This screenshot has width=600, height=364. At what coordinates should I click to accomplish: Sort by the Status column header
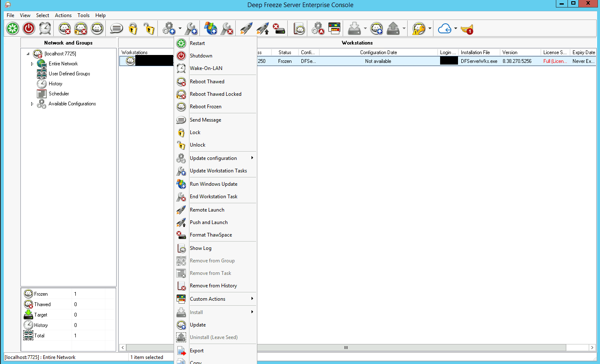(x=285, y=52)
